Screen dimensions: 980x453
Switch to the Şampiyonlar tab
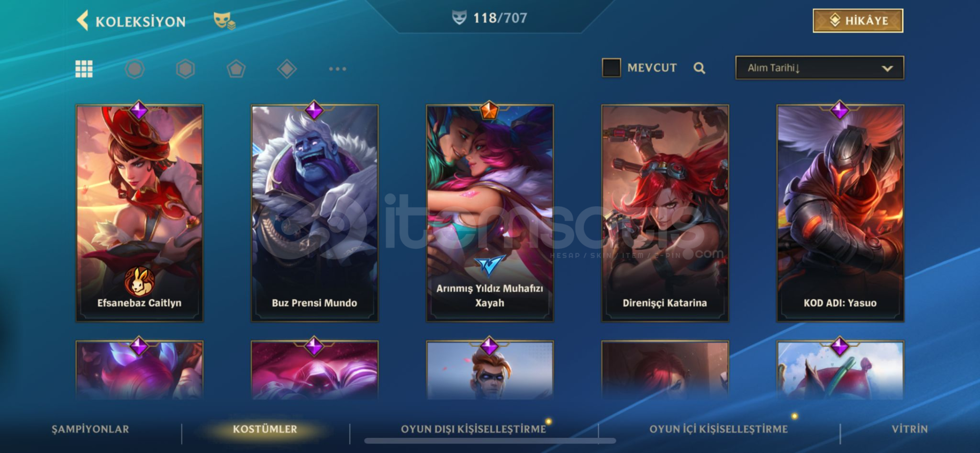point(90,429)
